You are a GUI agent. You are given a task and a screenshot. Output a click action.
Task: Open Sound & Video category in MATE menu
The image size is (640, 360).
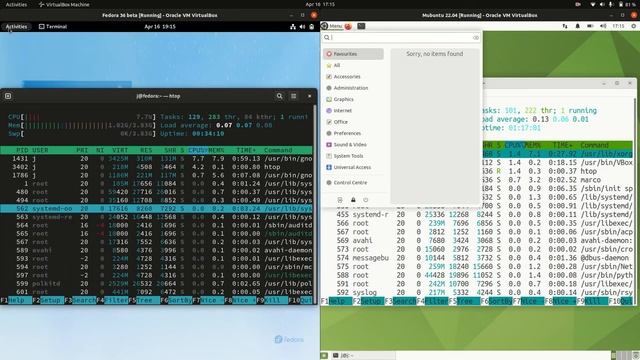353,144
